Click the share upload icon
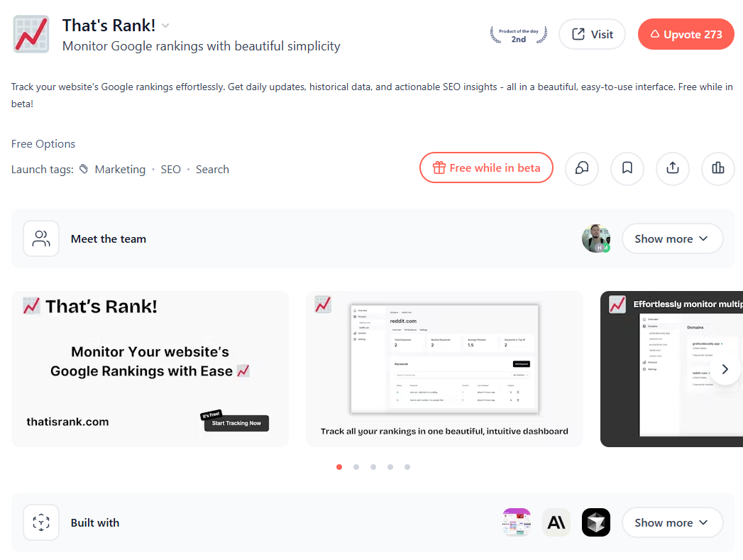This screenshot has width=743, height=560. pos(673,168)
